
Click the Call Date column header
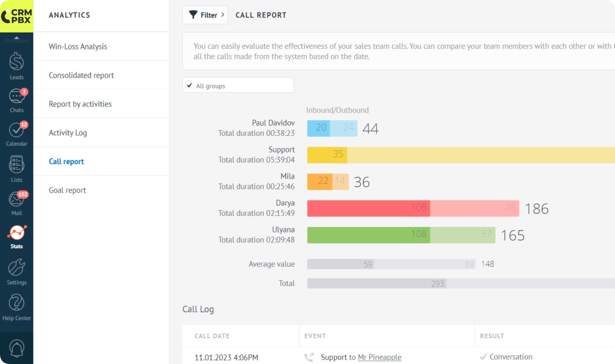(x=212, y=336)
